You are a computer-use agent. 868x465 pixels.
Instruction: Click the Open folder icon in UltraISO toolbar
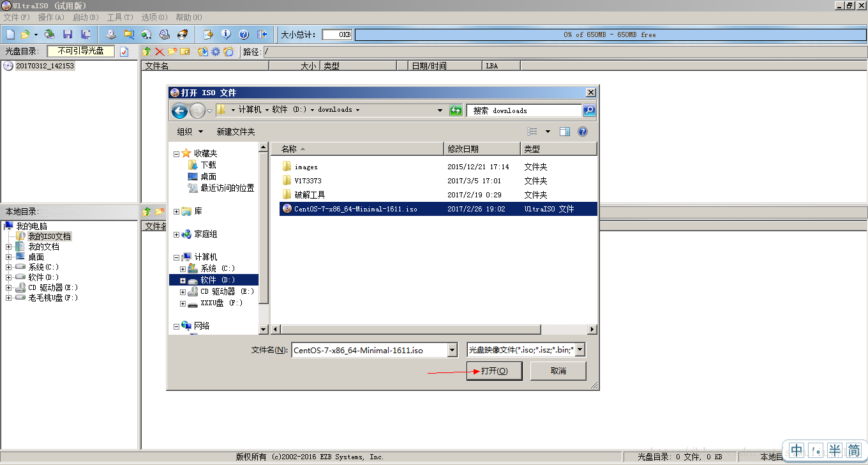point(26,34)
